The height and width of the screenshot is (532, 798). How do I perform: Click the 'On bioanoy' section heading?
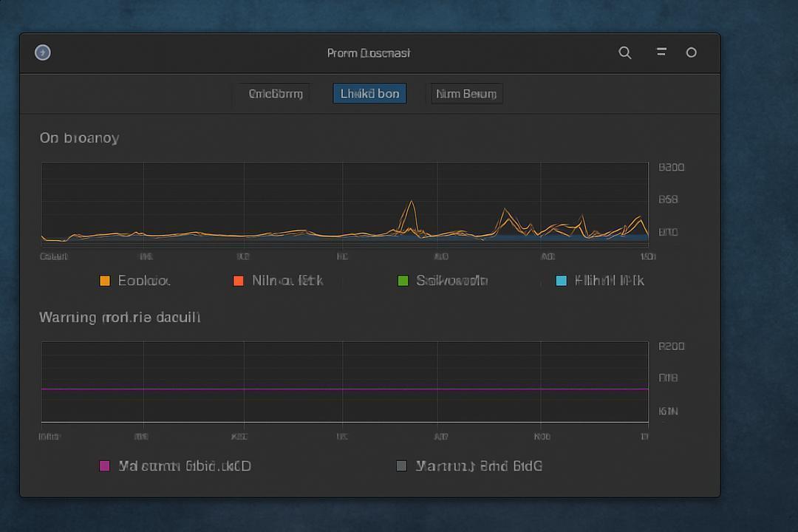click(79, 138)
